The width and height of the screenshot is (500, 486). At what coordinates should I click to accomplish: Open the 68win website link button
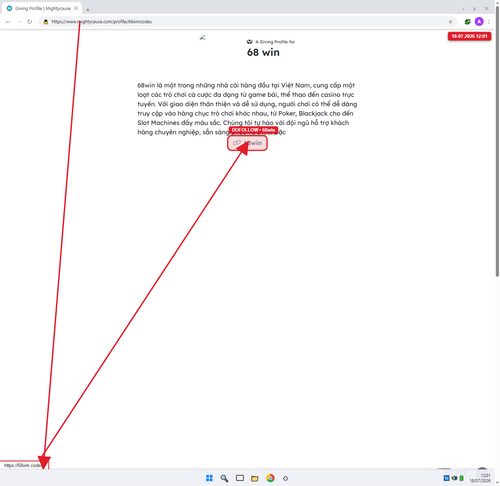click(x=247, y=143)
